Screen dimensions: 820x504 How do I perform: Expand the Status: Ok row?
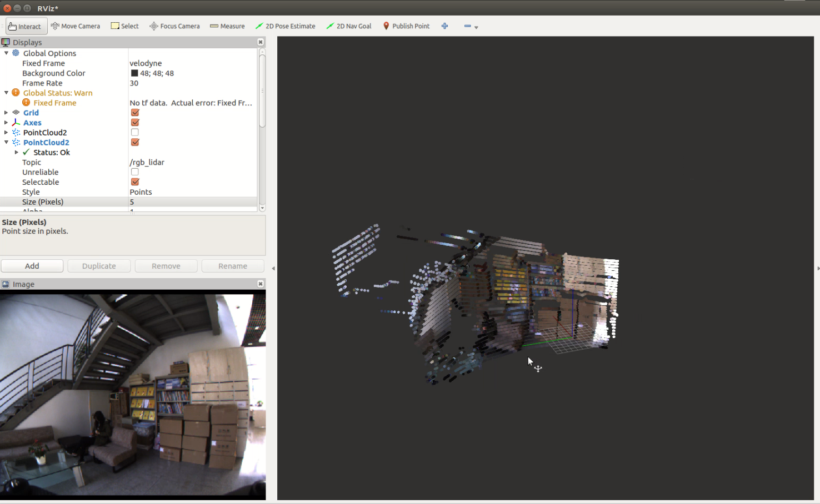(17, 152)
